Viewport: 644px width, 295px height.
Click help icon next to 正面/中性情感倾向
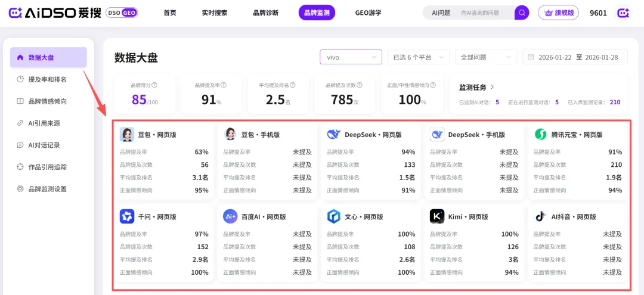433,85
